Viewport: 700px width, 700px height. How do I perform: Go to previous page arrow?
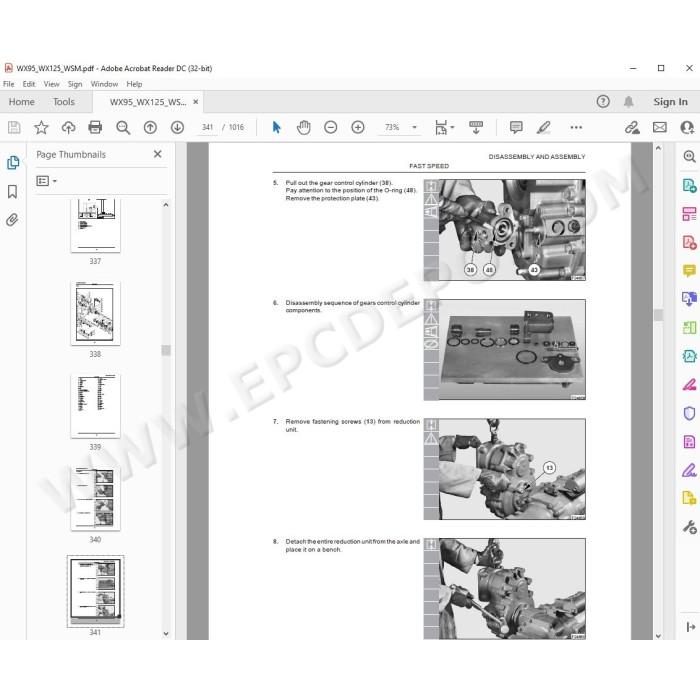tap(150, 128)
